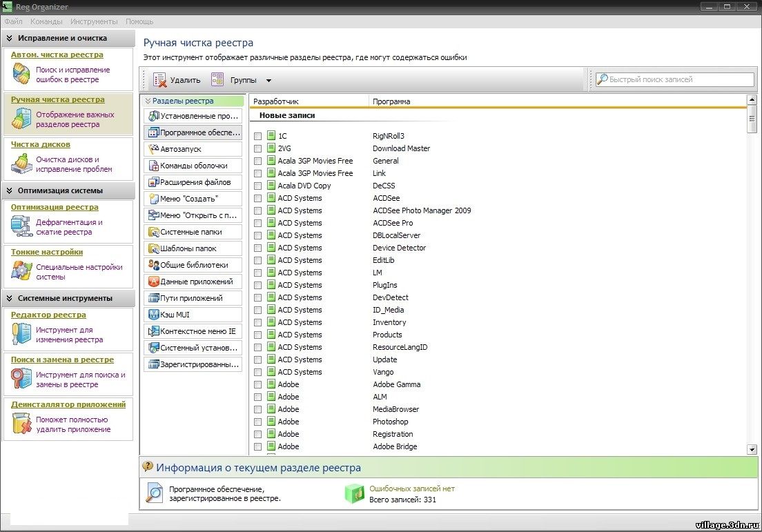Open the Тонкие настройки link
The image size is (762, 532).
point(47,252)
